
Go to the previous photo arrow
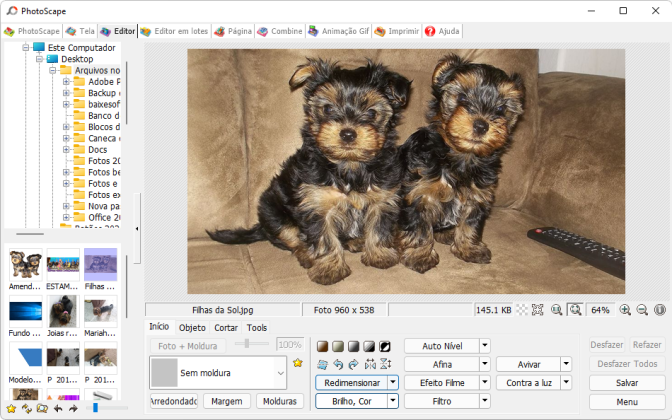pyautogui.click(x=58, y=408)
